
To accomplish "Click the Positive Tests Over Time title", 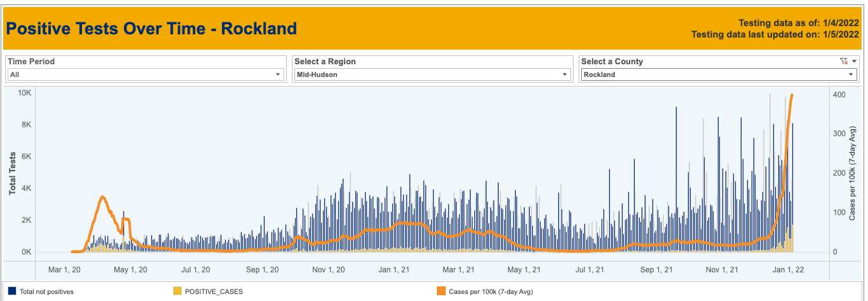I will pos(151,29).
